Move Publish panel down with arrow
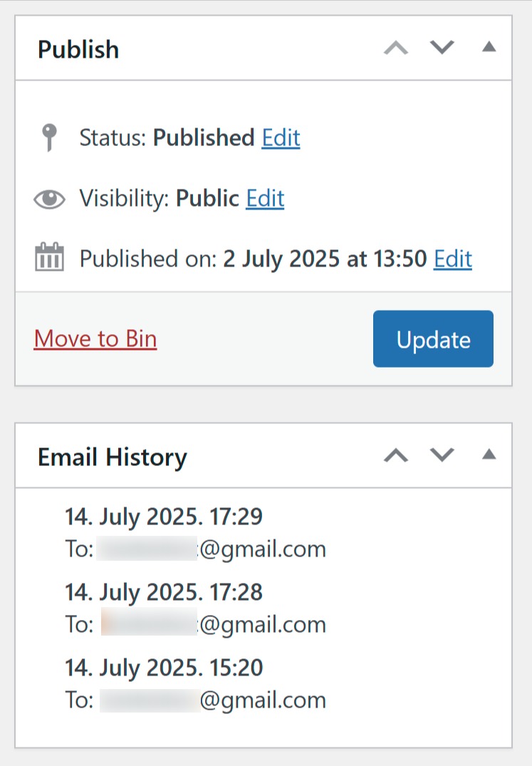This screenshot has height=766, width=532. tap(442, 48)
